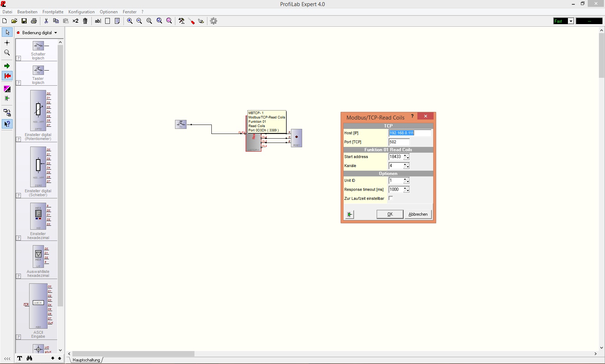Open the Optionen menu
This screenshot has width=605, height=364.
109,12
